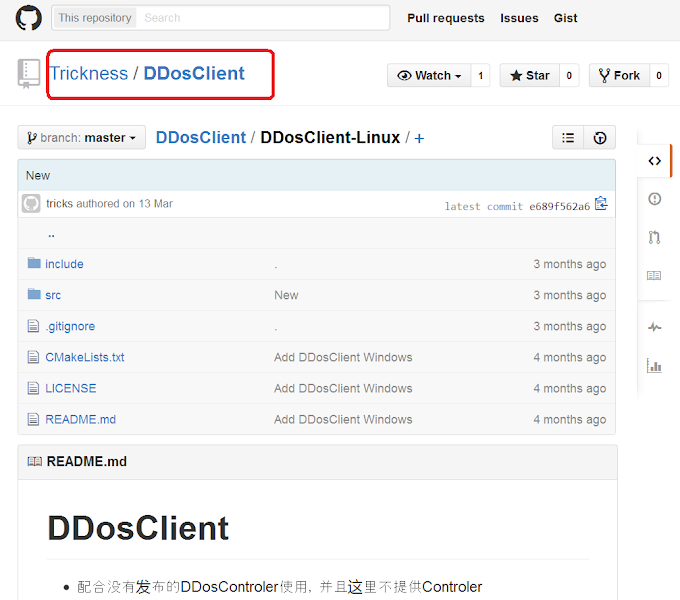Click 4 months ago on LICENSE row
The image size is (680, 600).
pyautogui.click(x=569, y=388)
